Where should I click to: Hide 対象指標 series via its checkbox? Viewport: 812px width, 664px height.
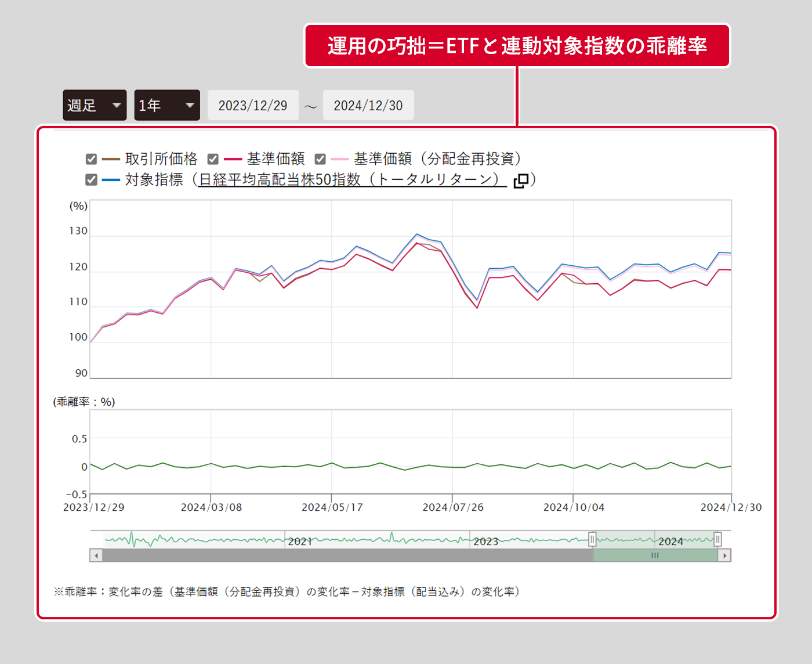[x=91, y=180]
